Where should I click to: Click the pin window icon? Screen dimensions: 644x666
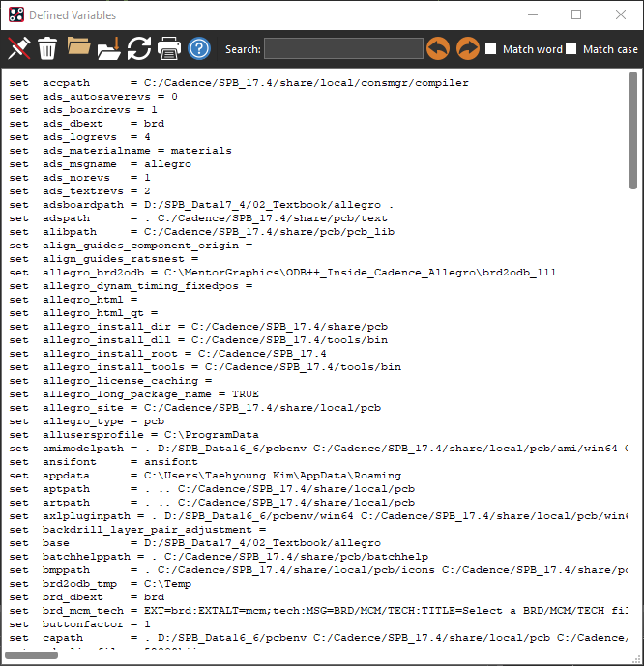(x=19, y=48)
